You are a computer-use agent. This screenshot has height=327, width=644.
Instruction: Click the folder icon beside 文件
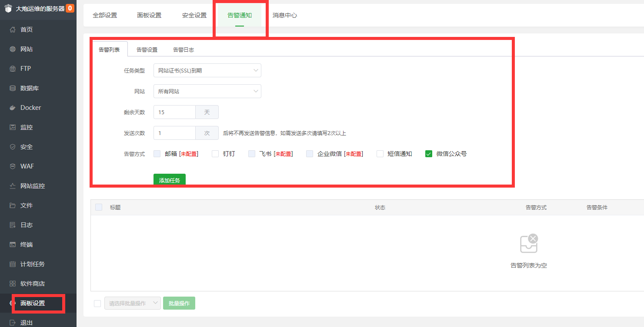13,205
